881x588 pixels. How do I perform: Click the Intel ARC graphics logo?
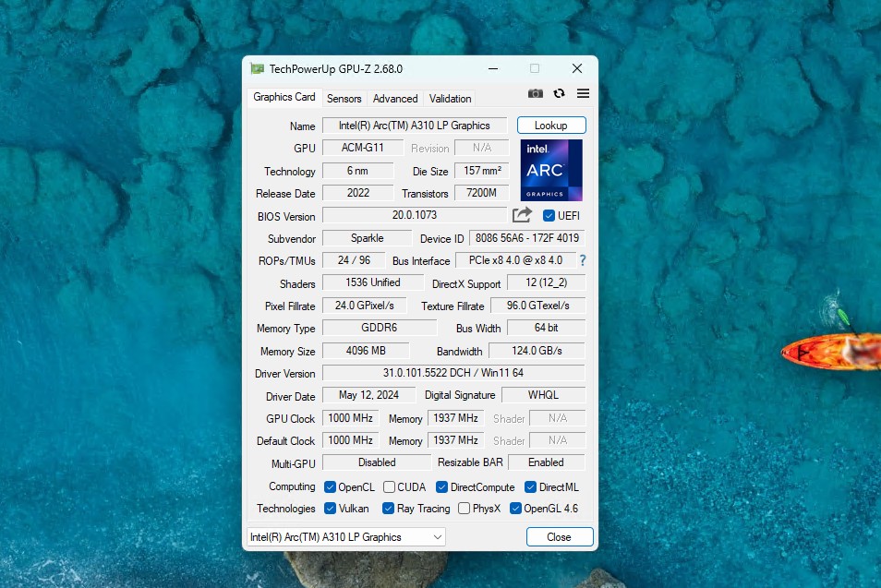click(551, 171)
